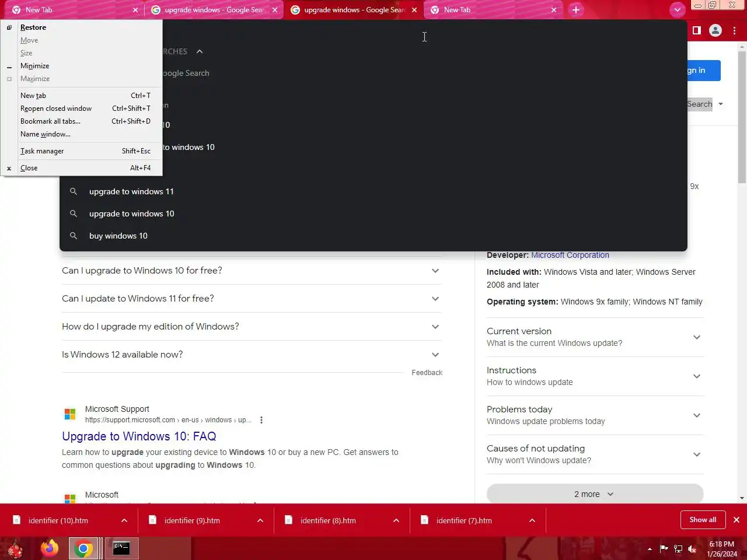747x560 pixels.
Task: Expand 'Is Windows 12 available now?'
Action: pyautogui.click(x=252, y=355)
